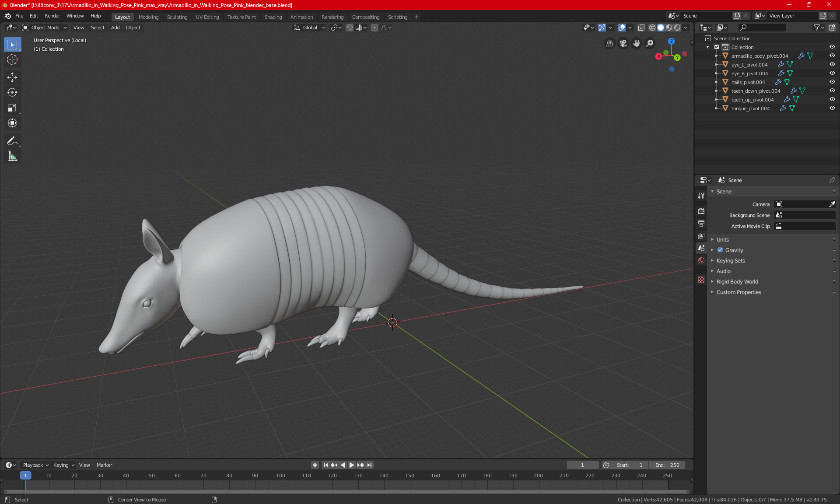Image resolution: width=840 pixels, height=504 pixels.
Task: Expand the Rigid Body World panel
Action: [737, 282]
